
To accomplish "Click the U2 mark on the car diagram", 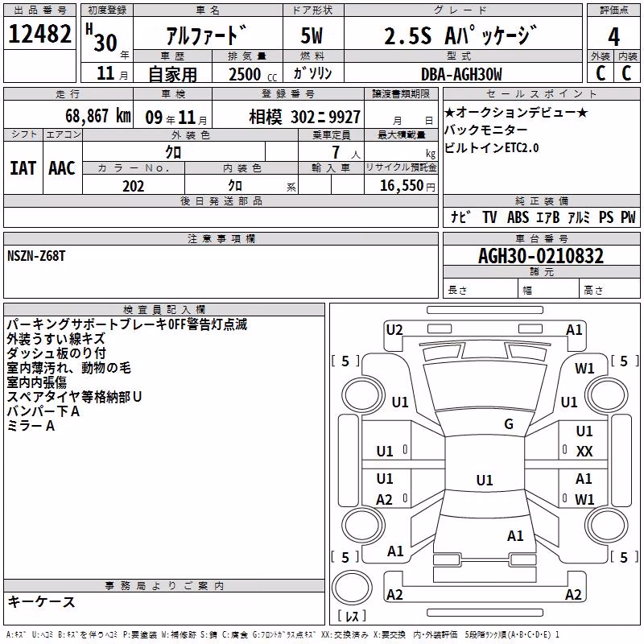I will pyautogui.click(x=394, y=330).
